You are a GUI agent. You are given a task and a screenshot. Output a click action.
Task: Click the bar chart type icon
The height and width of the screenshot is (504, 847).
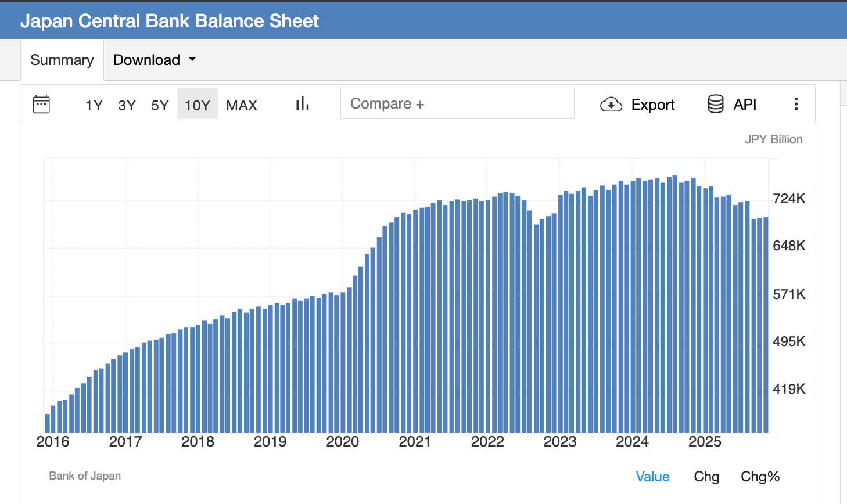click(x=302, y=103)
